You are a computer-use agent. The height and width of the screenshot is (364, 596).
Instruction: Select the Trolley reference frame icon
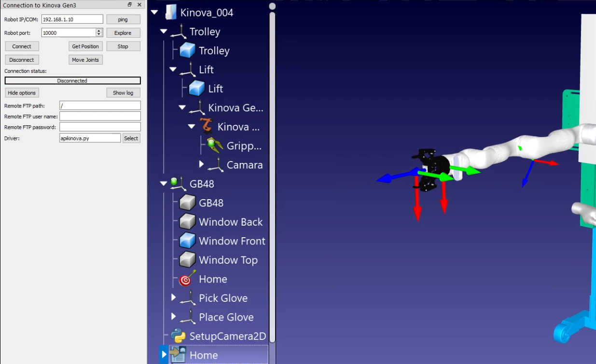[x=179, y=32]
